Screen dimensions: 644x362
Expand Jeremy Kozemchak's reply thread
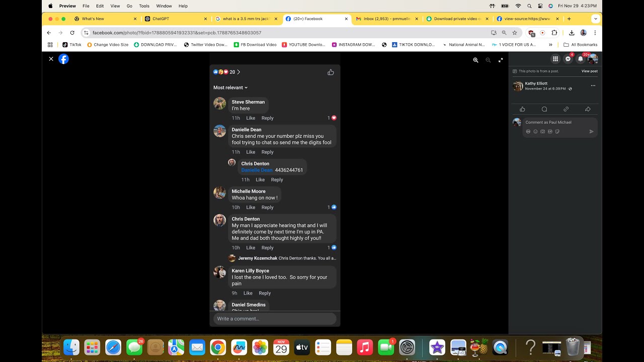(x=282, y=258)
